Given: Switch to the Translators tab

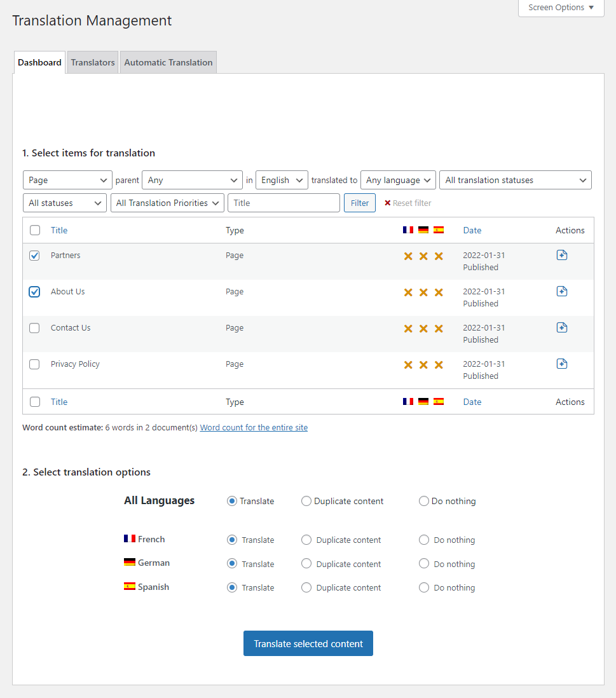Looking at the screenshot, I should (x=92, y=62).
